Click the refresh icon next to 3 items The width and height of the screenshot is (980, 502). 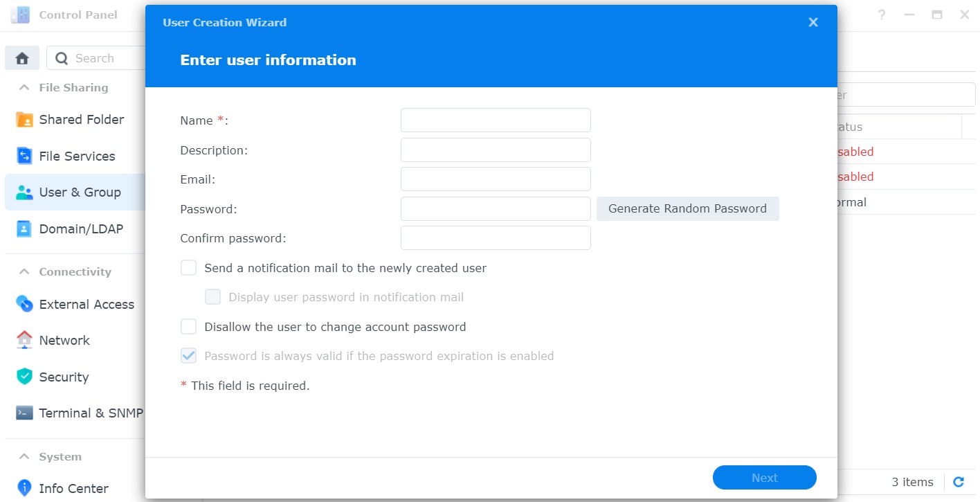pos(959,482)
